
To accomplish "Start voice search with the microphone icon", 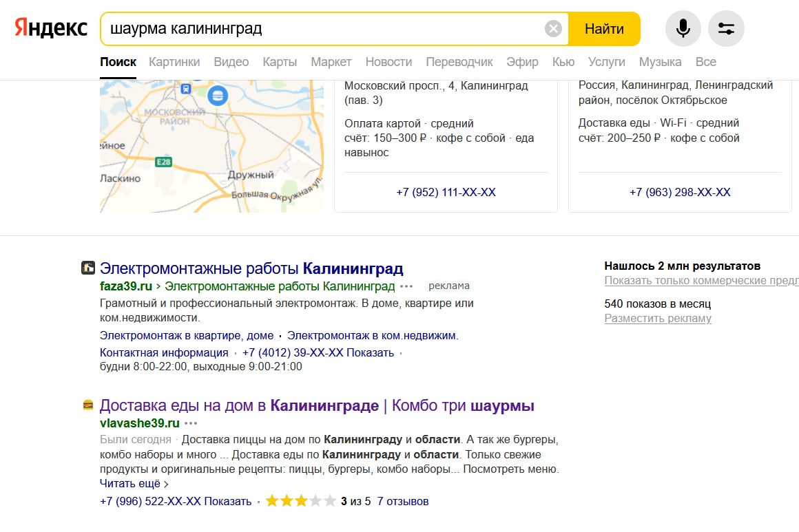I will coord(683,28).
